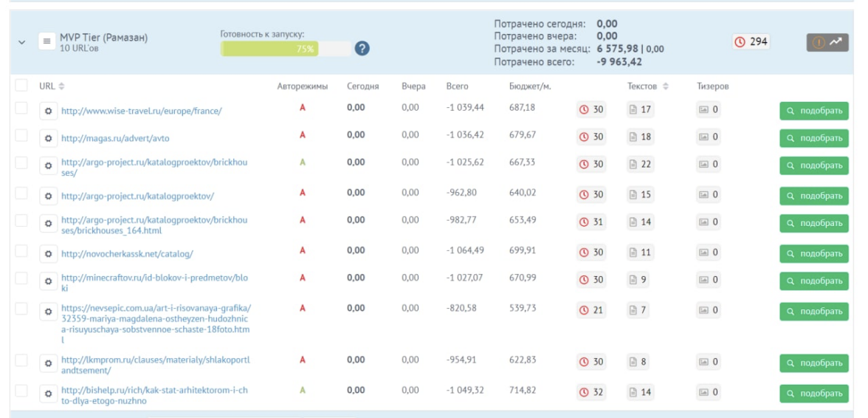Click the Авторежимы column header
868x418 pixels.
[302, 86]
